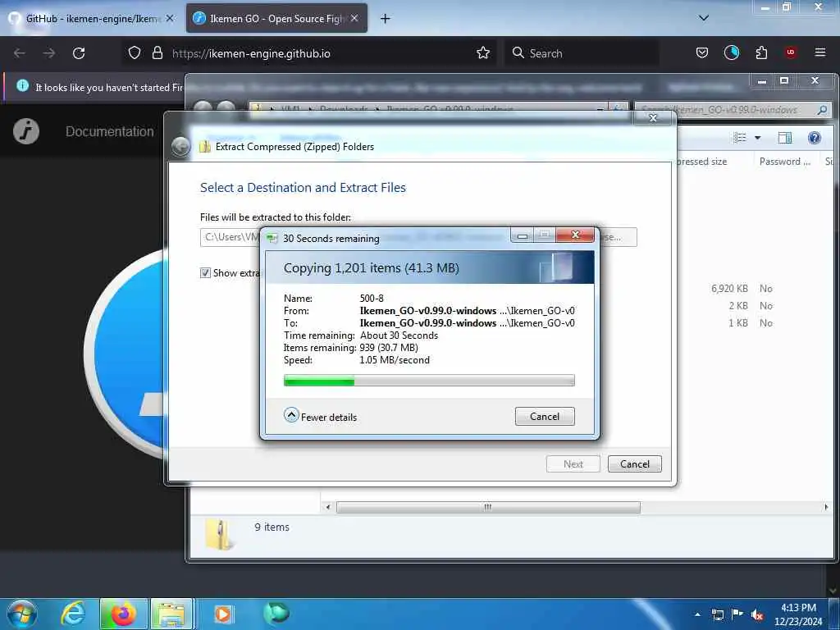
Task: Open the Windows Start menu
Action: tap(22, 614)
